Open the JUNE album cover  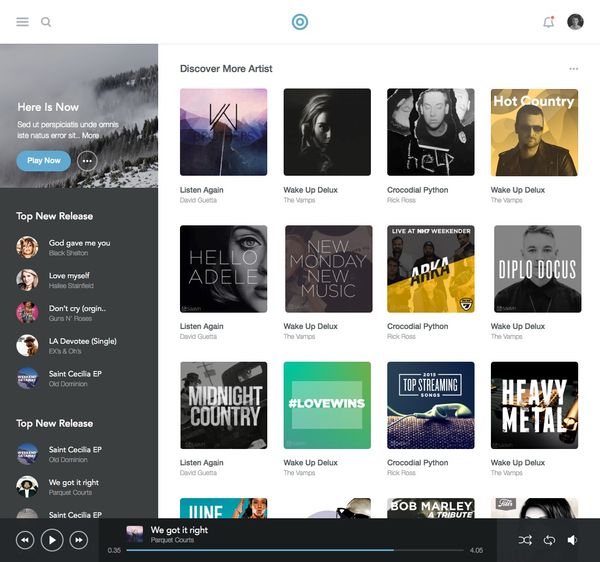(x=223, y=508)
